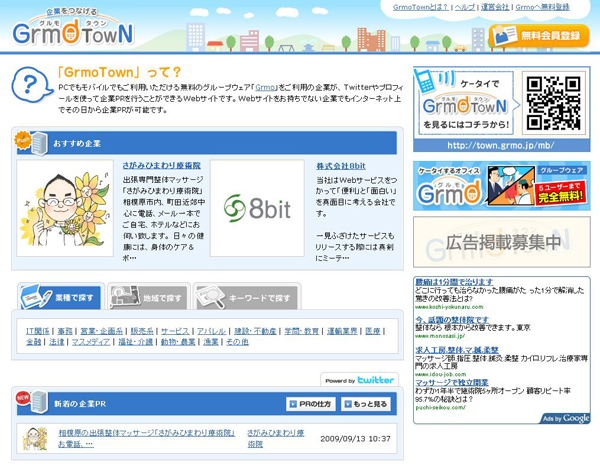Screen dimensions: 600x465
Task: Click the map icon on 地域で探す tab
Action: 124,297
